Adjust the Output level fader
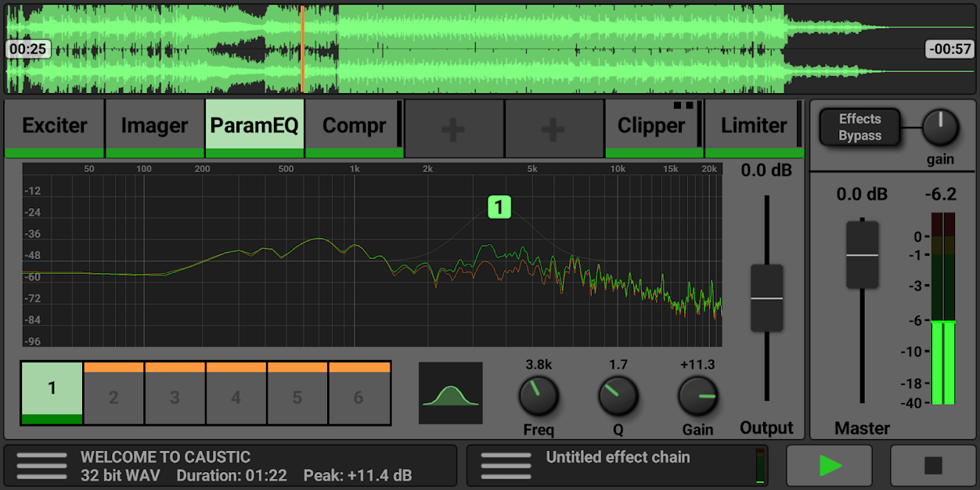 pyautogui.click(x=766, y=299)
